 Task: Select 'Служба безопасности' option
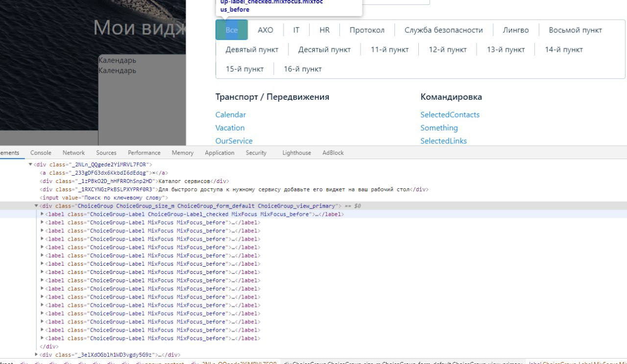coord(444,30)
